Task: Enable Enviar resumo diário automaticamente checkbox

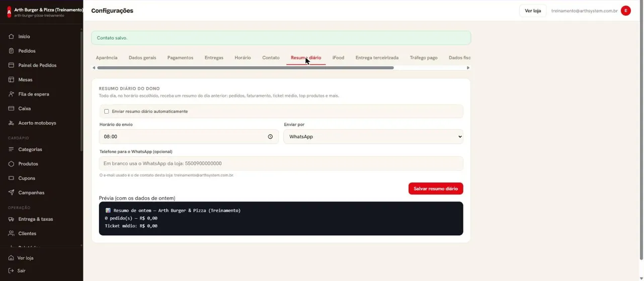Action: tap(106, 112)
